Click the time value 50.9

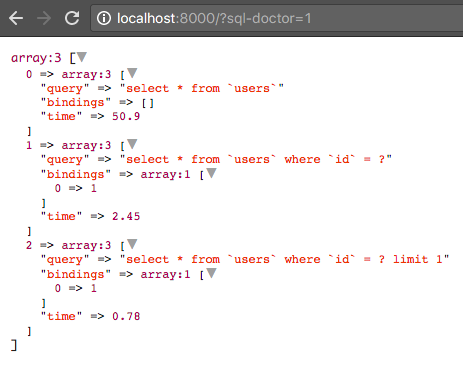coord(126,116)
